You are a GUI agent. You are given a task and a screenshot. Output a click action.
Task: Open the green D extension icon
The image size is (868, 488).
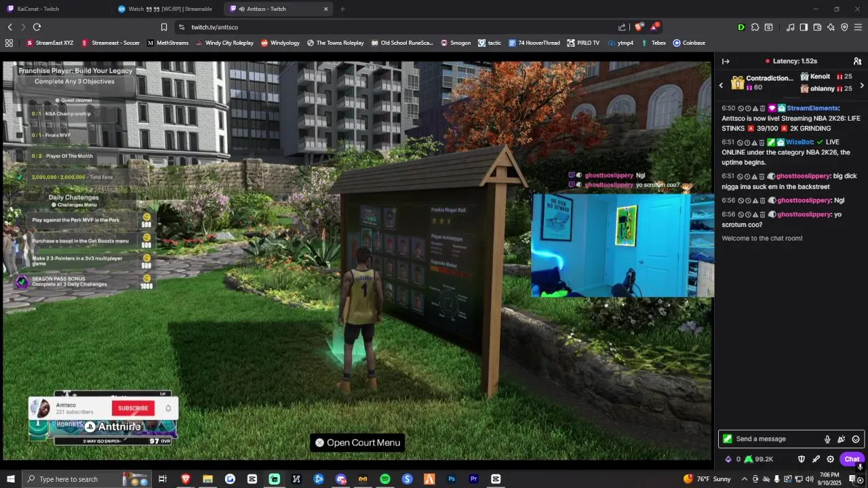point(741,27)
